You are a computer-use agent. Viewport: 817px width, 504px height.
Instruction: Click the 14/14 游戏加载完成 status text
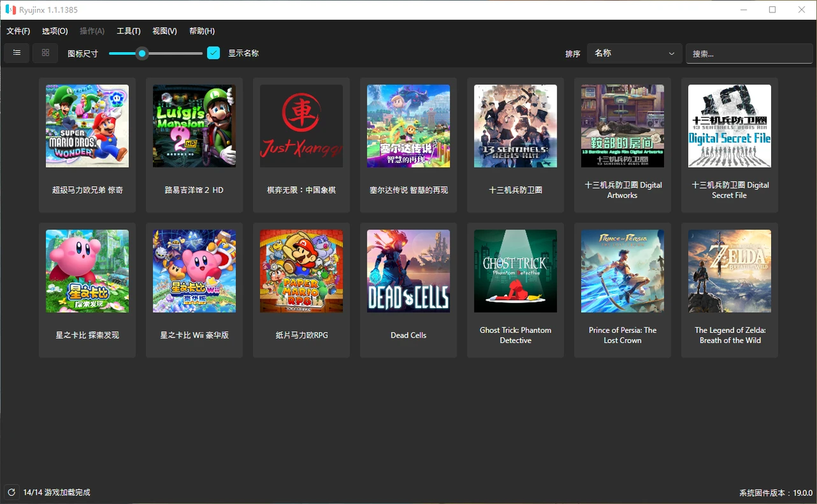tap(57, 492)
